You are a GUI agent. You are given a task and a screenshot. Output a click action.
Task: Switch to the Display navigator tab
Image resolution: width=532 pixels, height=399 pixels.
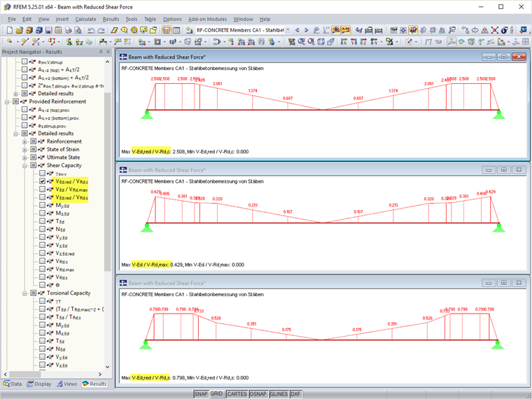pos(39,384)
